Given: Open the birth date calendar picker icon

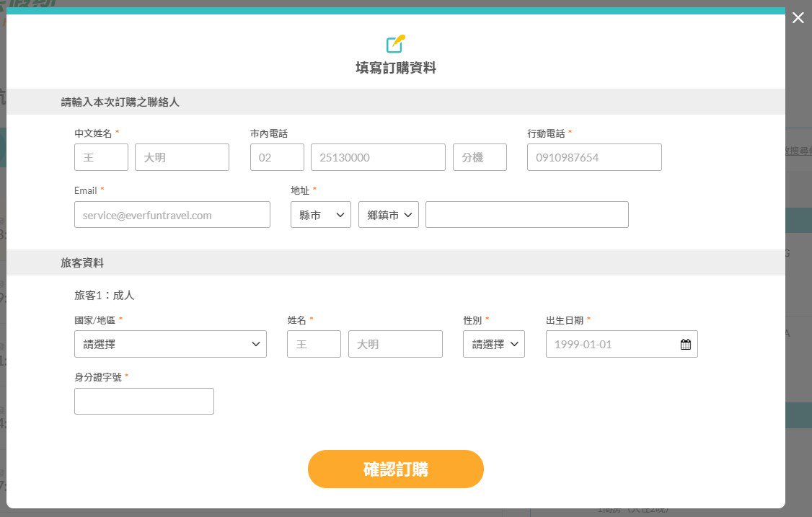Looking at the screenshot, I should (685, 345).
